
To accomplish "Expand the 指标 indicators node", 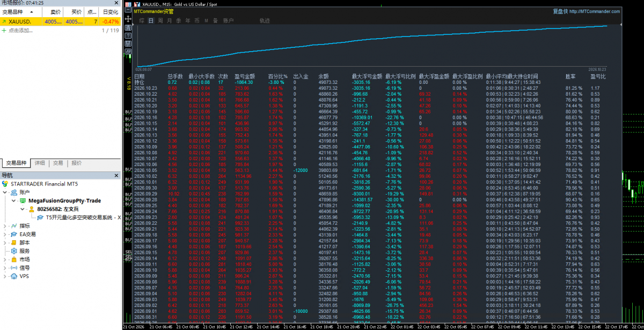I will pyautogui.click(x=5, y=226).
